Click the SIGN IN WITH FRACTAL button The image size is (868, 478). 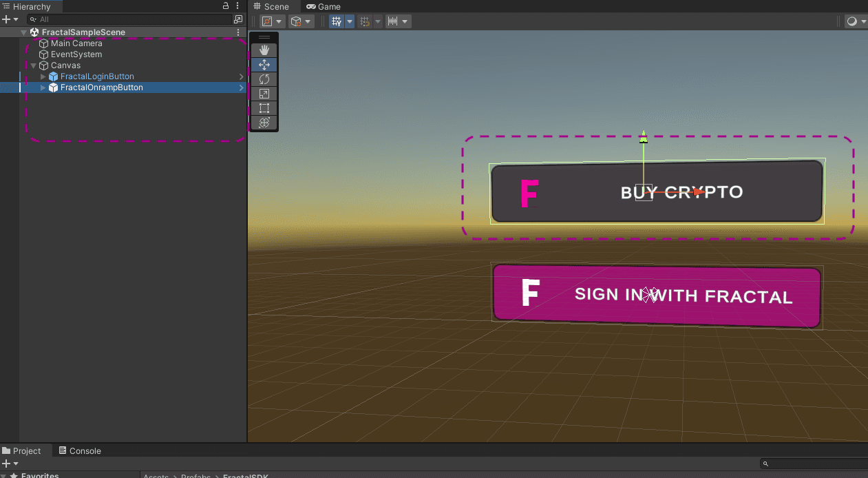(657, 295)
